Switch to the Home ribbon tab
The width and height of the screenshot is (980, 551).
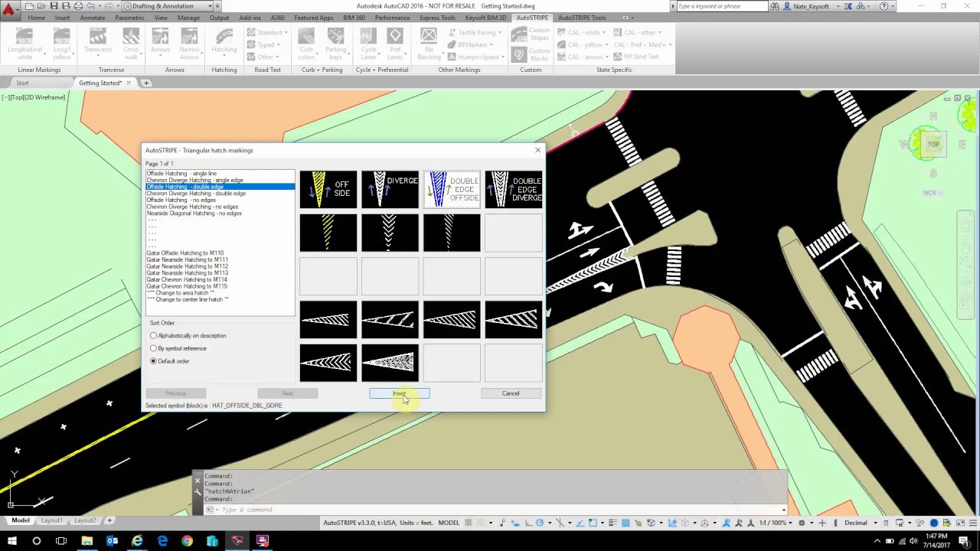coord(36,18)
